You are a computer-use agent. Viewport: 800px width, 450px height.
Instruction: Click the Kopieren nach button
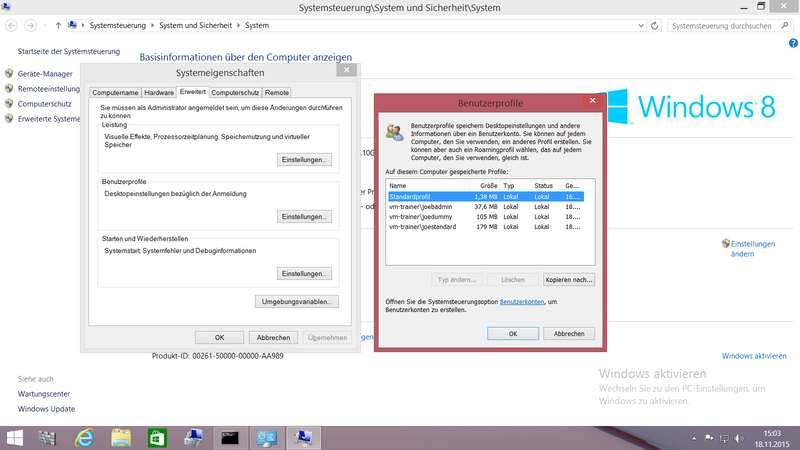pos(569,280)
